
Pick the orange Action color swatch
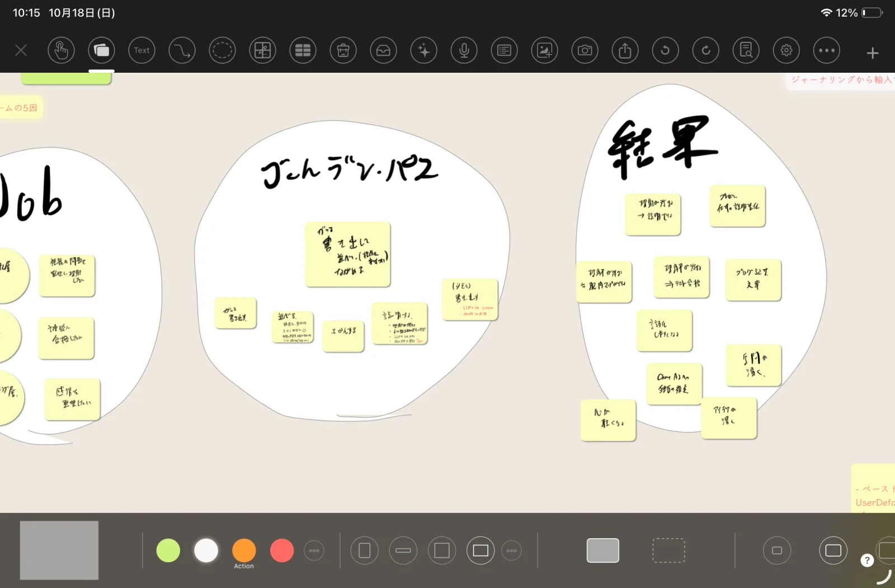pos(244,551)
